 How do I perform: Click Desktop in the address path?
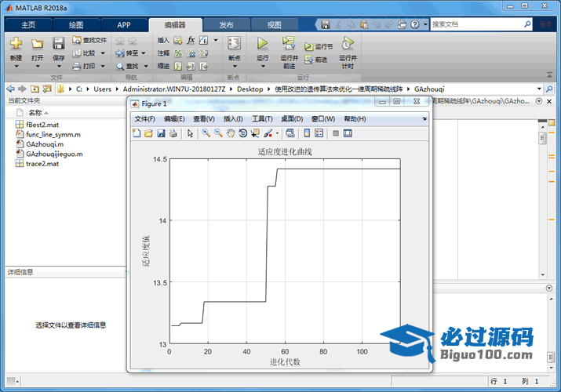pos(250,89)
